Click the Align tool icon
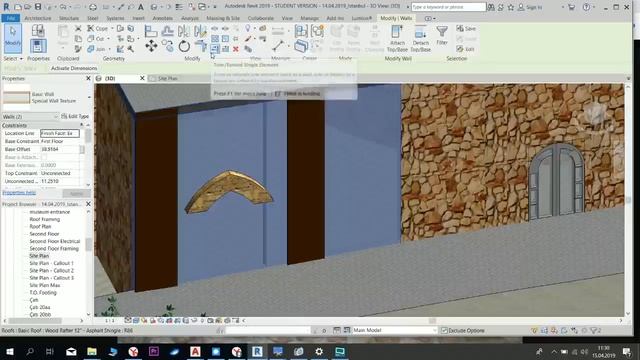Screen dimensions: 640x360 pos(151,31)
